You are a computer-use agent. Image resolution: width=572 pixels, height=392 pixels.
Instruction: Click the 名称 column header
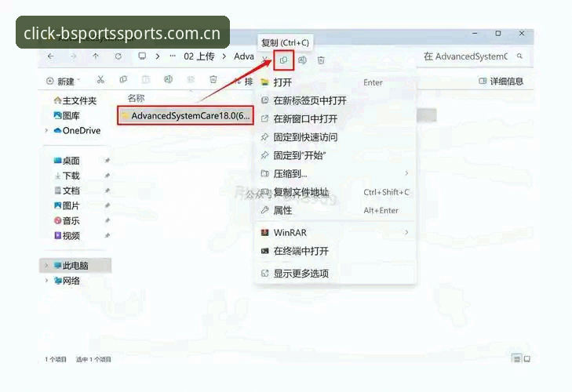136,98
